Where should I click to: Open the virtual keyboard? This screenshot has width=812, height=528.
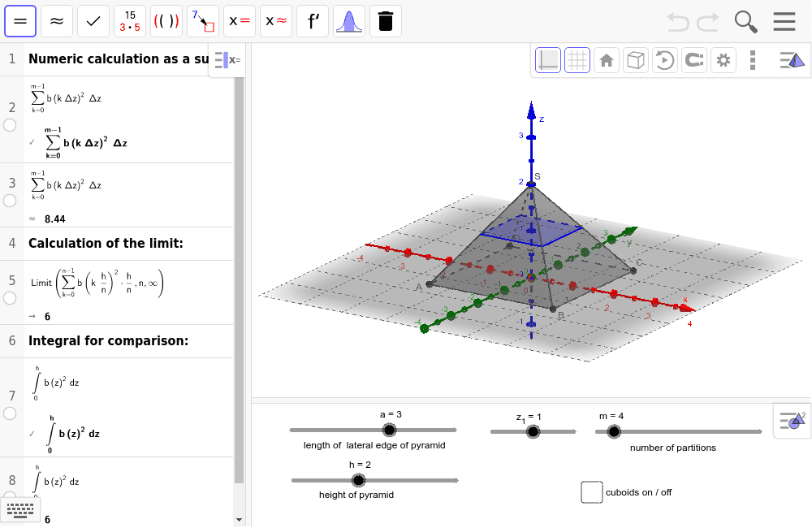(20, 510)
